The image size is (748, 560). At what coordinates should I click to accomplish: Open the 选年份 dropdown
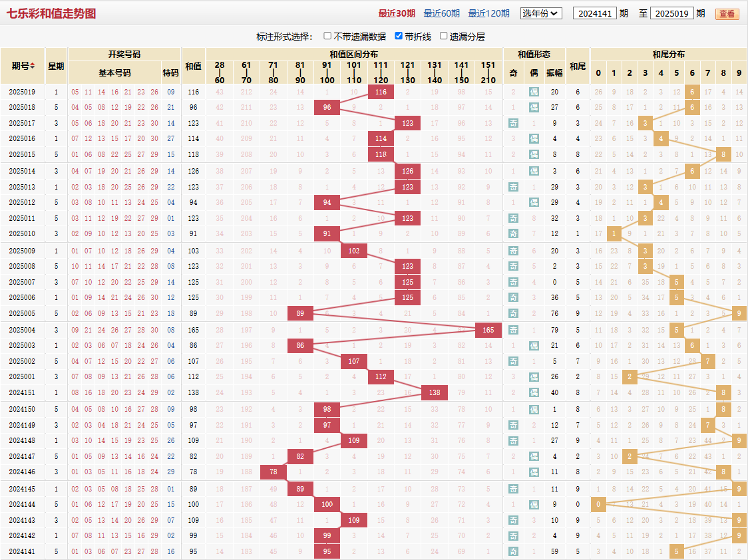541,13
